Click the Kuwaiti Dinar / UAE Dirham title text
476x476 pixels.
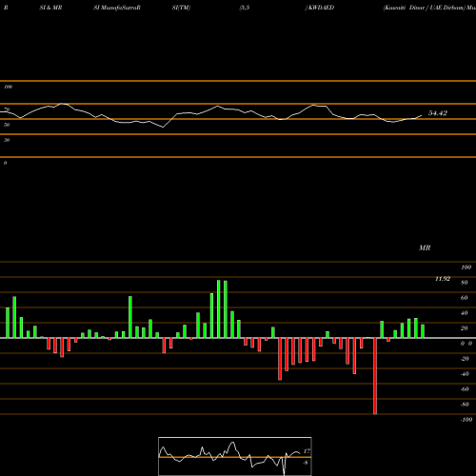(x=426, y=8)
